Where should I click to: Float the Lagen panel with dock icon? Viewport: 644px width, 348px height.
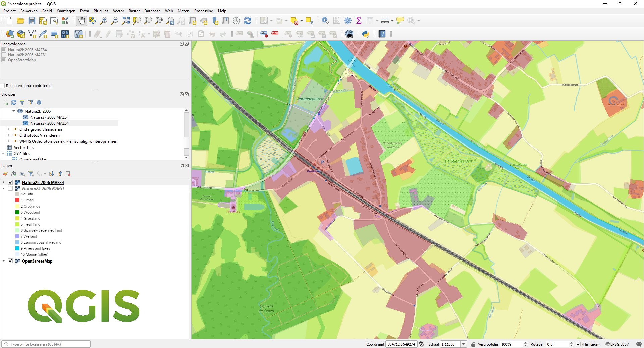182,166
